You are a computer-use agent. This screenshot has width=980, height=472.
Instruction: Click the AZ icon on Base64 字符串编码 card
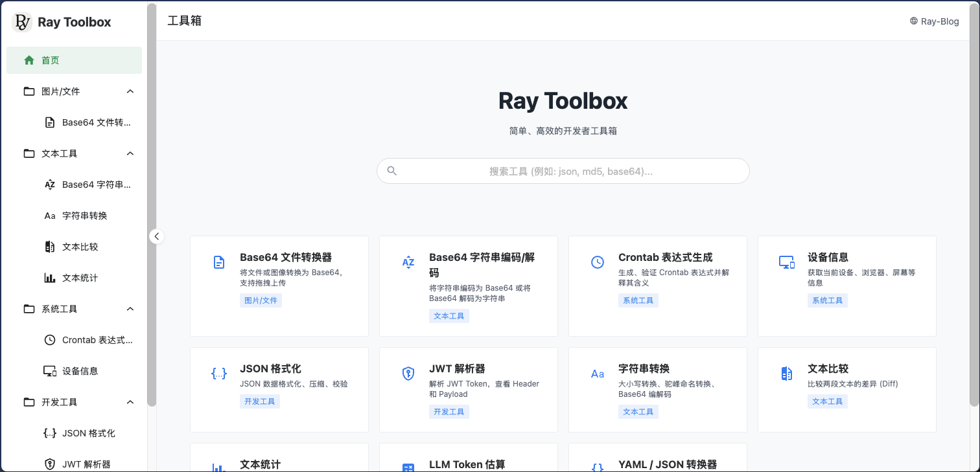pyautogui.click(x=408, y=262)
